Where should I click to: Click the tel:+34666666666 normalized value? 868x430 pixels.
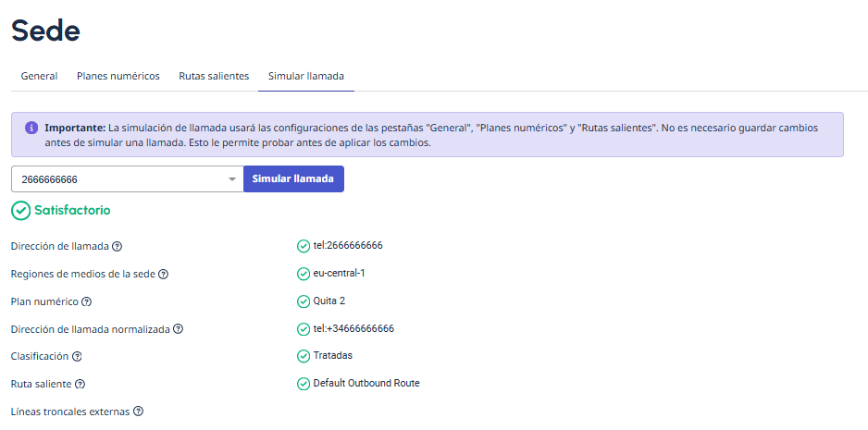[x=353, y=329]
